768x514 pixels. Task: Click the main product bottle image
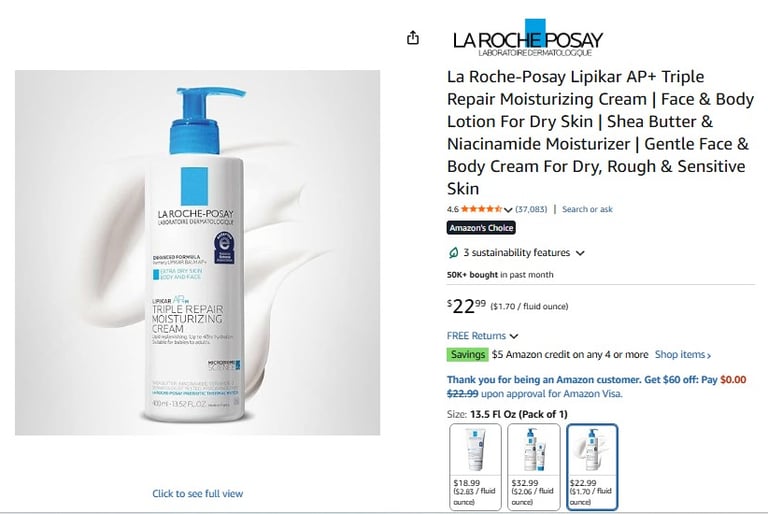point(197,252)
